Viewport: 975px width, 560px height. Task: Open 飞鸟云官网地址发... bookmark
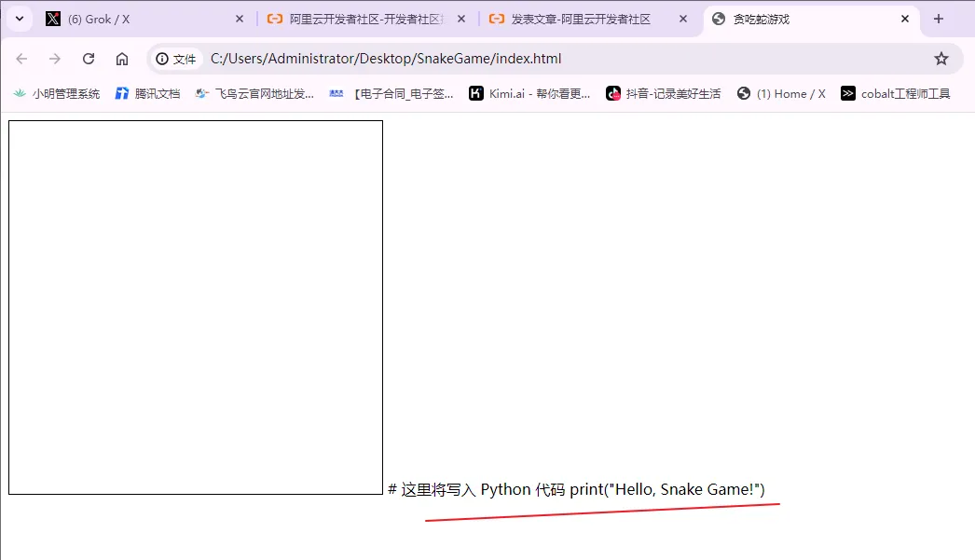click(254, 94)
